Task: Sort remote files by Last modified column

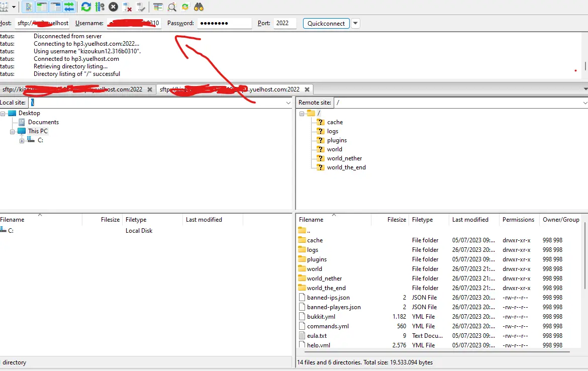Action: pos(470,220)
